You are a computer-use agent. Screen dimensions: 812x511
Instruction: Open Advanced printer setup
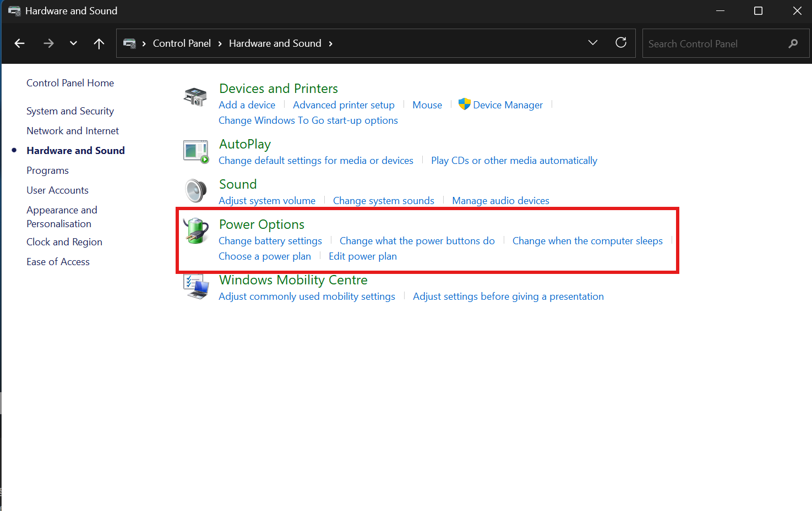click(x=344, y=105)
